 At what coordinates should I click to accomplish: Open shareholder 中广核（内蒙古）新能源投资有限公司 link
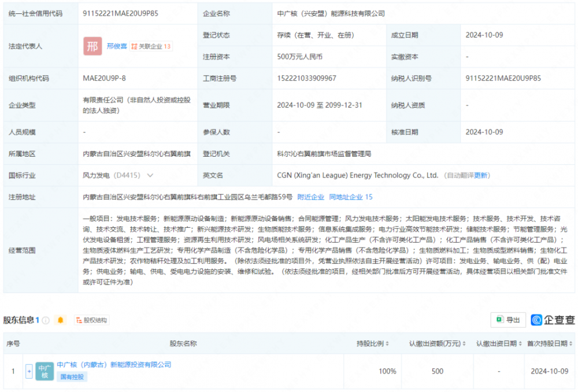click(x=114, y=364)
